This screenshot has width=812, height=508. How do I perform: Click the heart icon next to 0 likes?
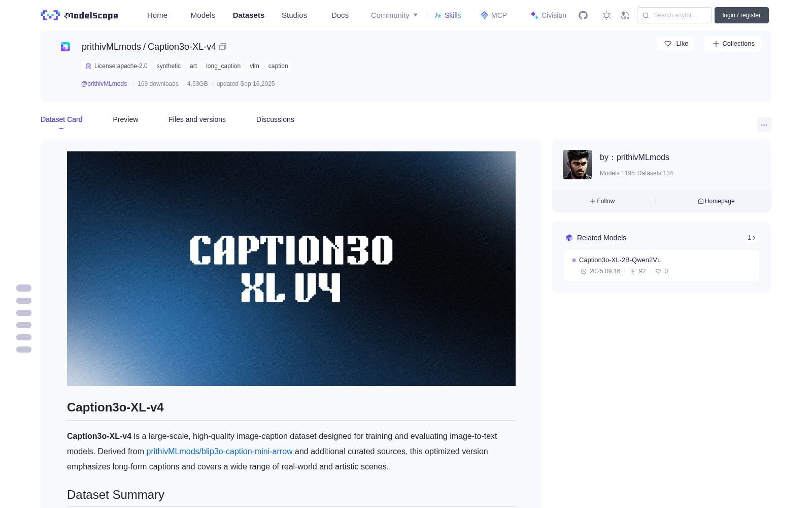point(658,271)
